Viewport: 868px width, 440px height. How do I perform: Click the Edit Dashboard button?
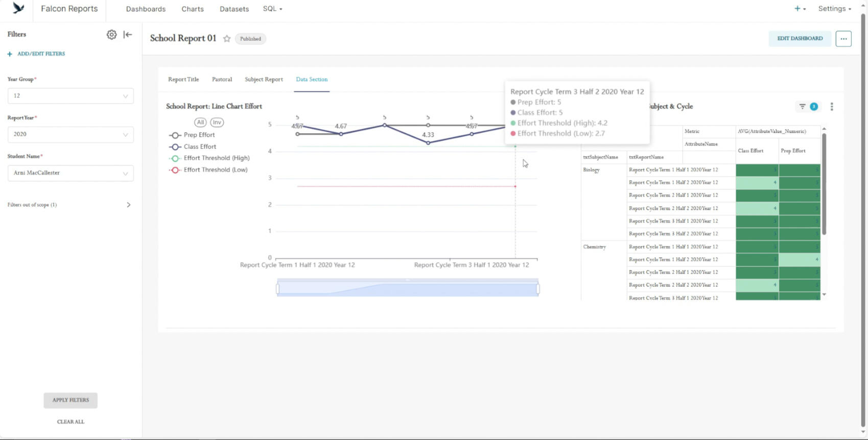[x=800, y=39]
